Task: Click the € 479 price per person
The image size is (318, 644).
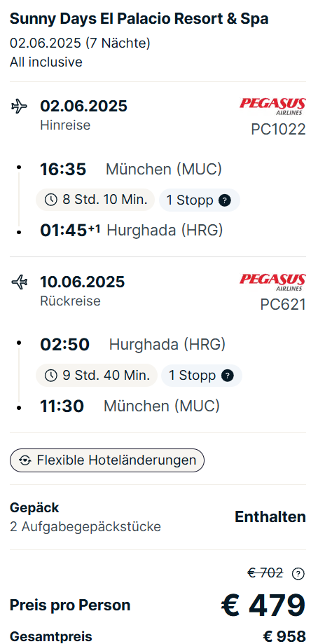Action: [x=263, y=605]
